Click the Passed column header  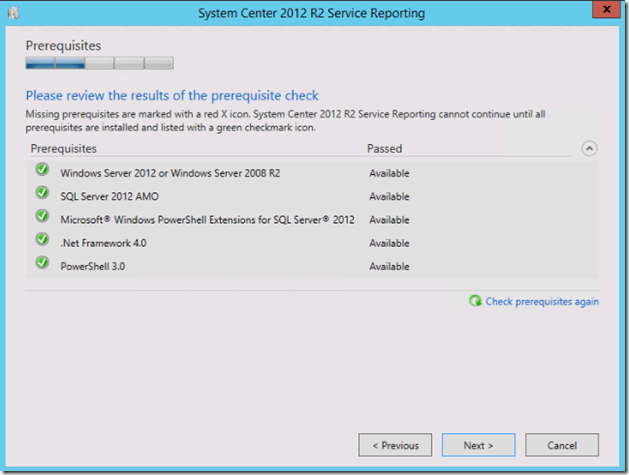tap(384, 149)
